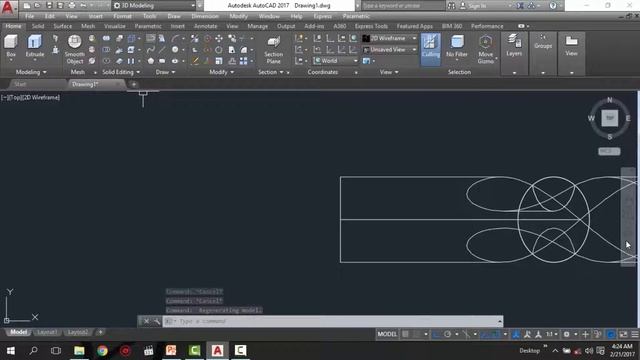Toggle Clean Screen icon on the status bar

coord(623,334)
